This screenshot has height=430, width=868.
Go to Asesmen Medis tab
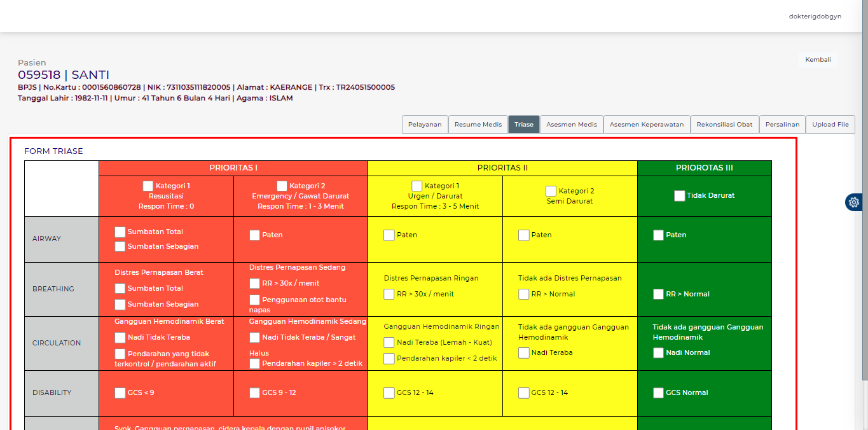coord(571,125)
